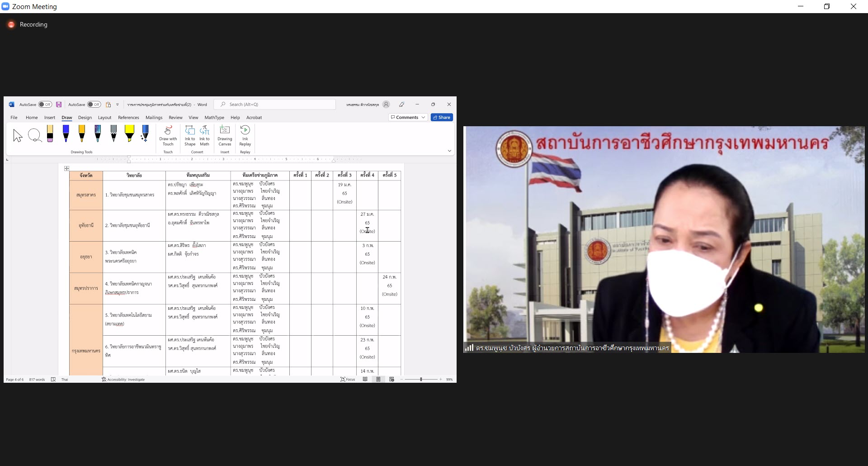Screen dimensions: 868x466
Task: Open the spelling proofing status icon
Action: click(53, 380)
